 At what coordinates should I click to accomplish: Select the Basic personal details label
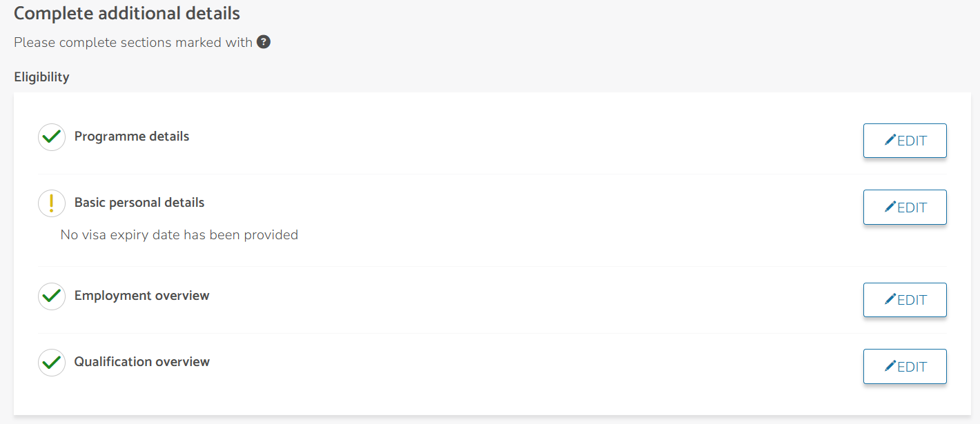(139, 203)
